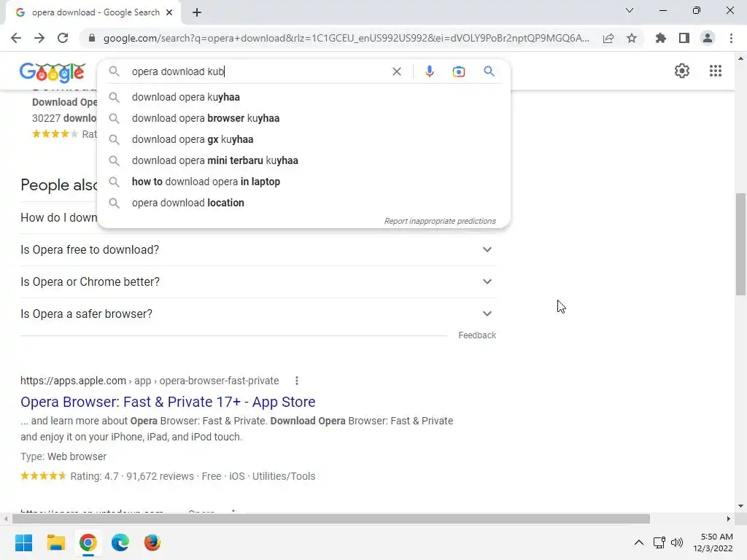The height and width of the screenshot is (560, 747).
Task: Open Chrome's three-dot menu
Action: coord(731,38)
